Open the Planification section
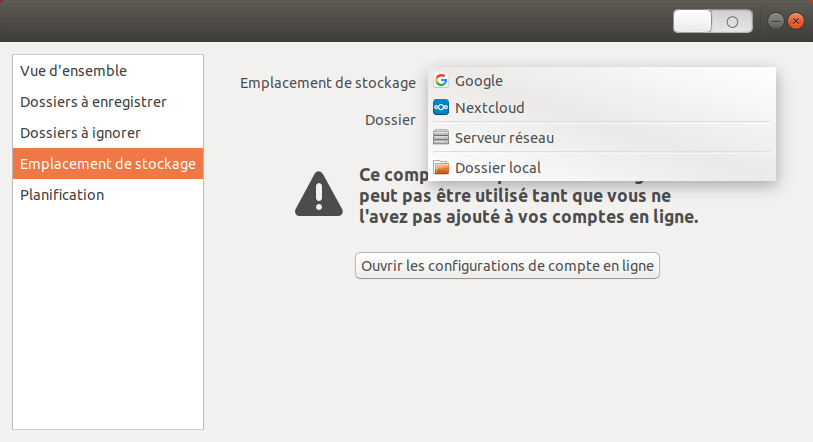 pos(62,195)
